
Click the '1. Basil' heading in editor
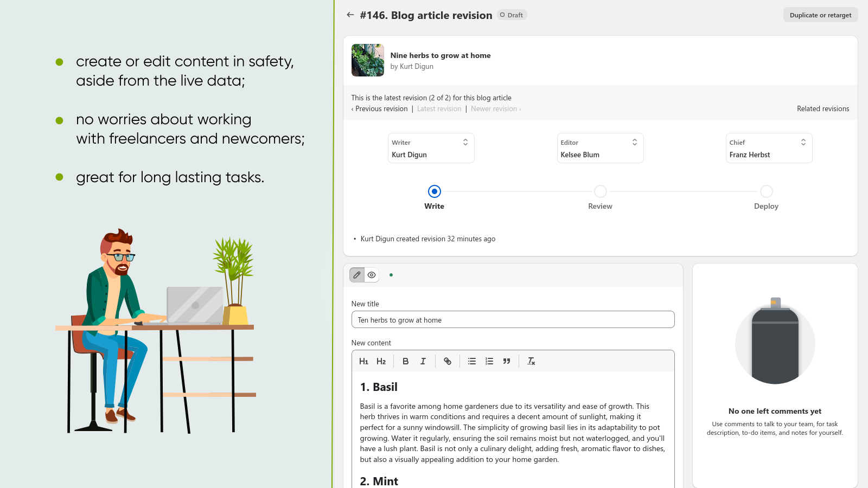tap(379, 387)
